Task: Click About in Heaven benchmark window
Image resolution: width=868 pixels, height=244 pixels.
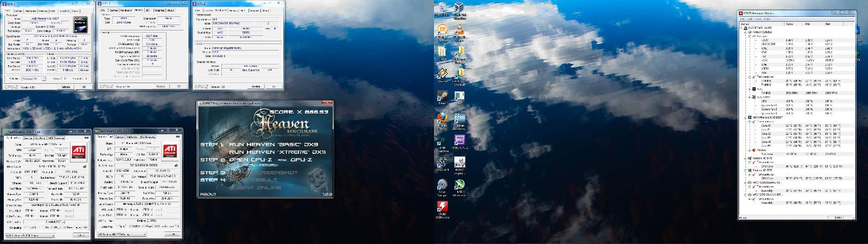Action: (208, 194)
